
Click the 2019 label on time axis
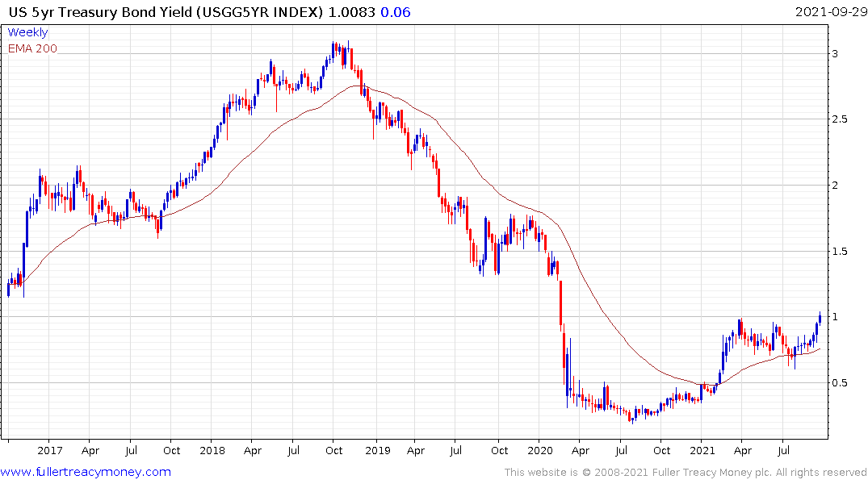[x=378, y=450]
